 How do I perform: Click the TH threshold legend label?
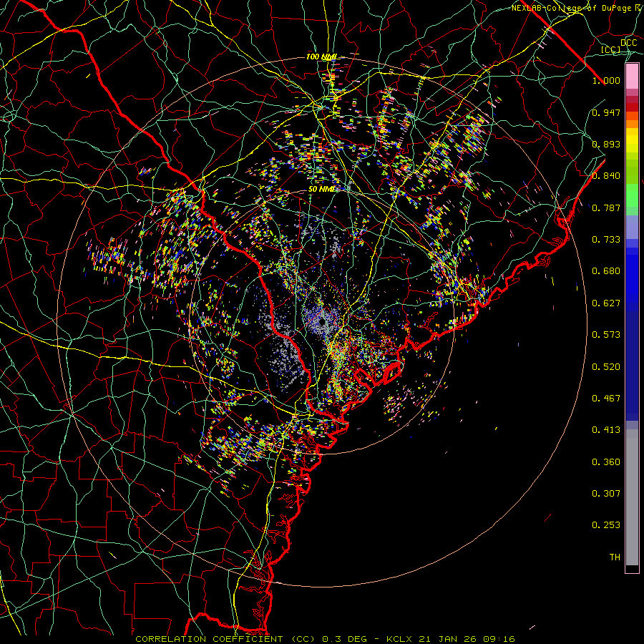tap(615, 557)
